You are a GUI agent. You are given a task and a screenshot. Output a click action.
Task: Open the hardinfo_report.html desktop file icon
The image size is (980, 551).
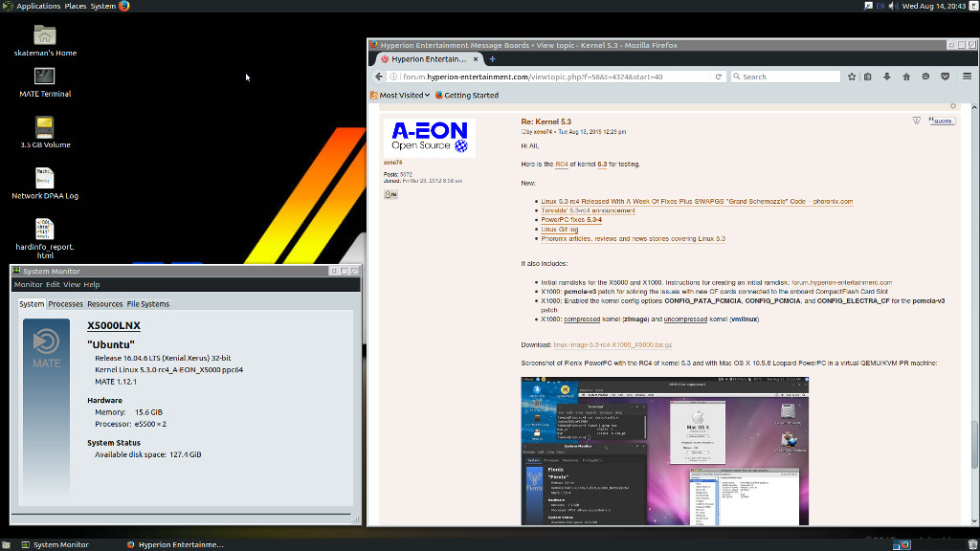[44, 230]
